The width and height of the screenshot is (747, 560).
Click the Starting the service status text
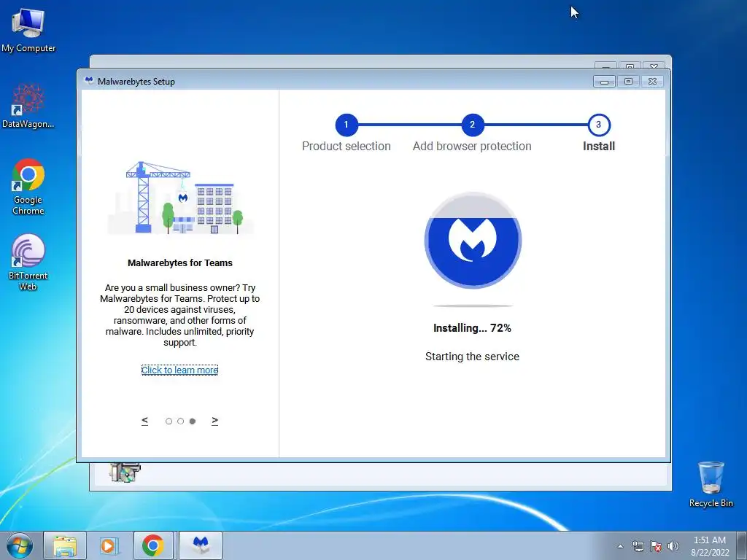pos(472,357)
